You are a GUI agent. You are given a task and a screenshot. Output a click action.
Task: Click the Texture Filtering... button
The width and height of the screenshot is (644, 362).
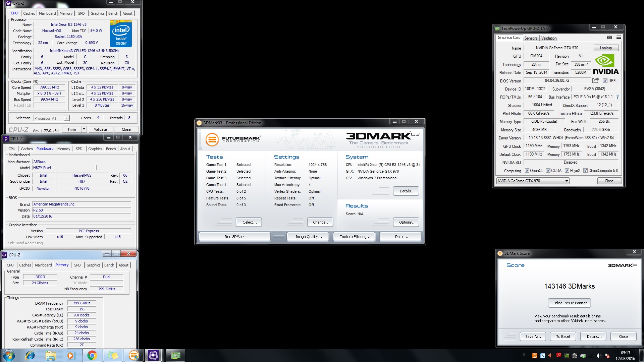(x=355, y=237)
